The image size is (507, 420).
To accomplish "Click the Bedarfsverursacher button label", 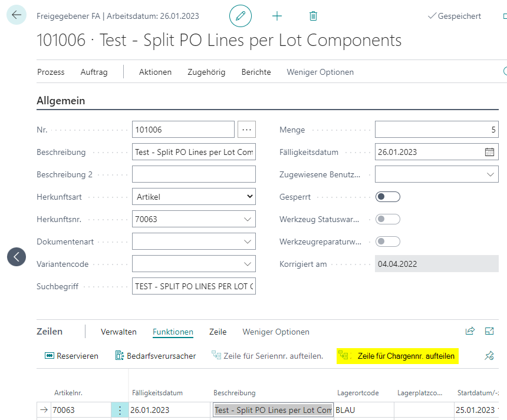I will tap(161, 356).
